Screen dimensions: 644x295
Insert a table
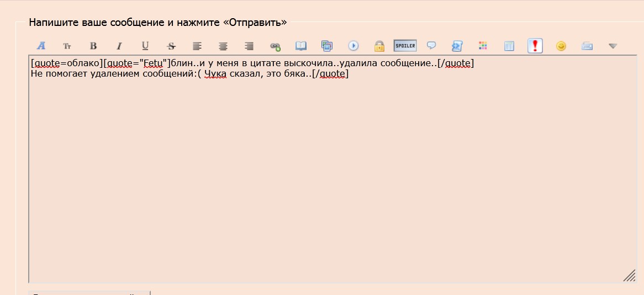pyautogui.click(x=509, y=46)
